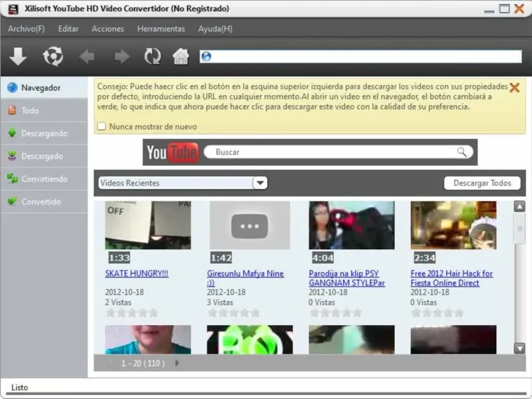Click the video list scrollbar handle
532x399 pixels.
519,229
